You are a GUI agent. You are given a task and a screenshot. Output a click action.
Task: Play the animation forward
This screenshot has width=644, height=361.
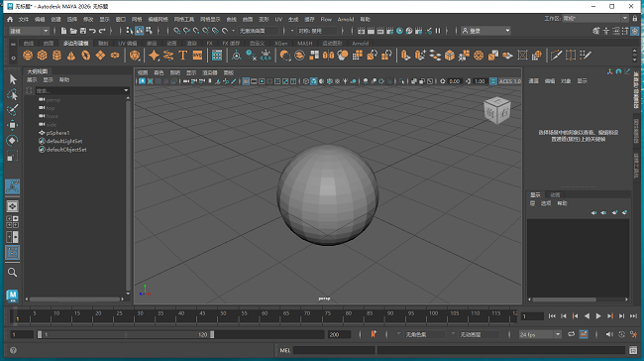(598, 315)
